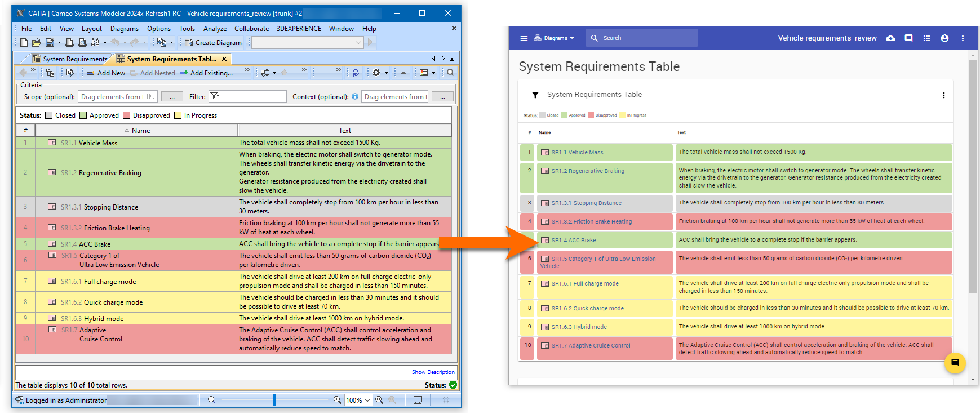Open project using the folder icon
Screen dimensions: 980x414
(x=36, y=43)
